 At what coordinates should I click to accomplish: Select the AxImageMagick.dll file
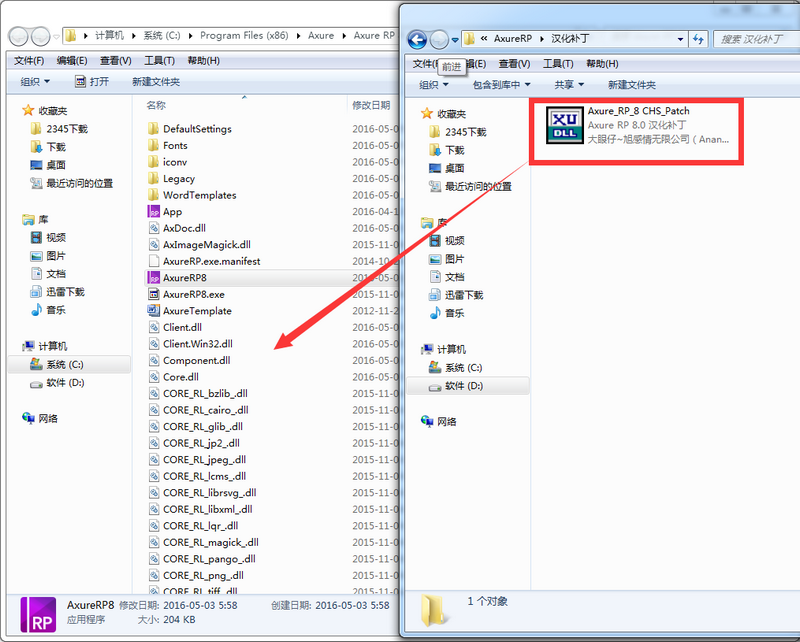[207, 244]
